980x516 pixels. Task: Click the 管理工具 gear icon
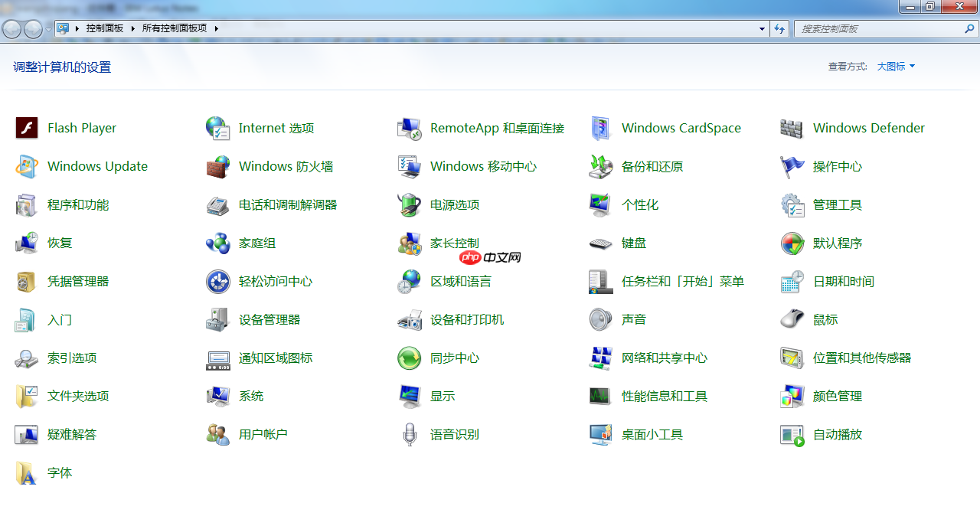pyautogui.click(x=792, y=204)
